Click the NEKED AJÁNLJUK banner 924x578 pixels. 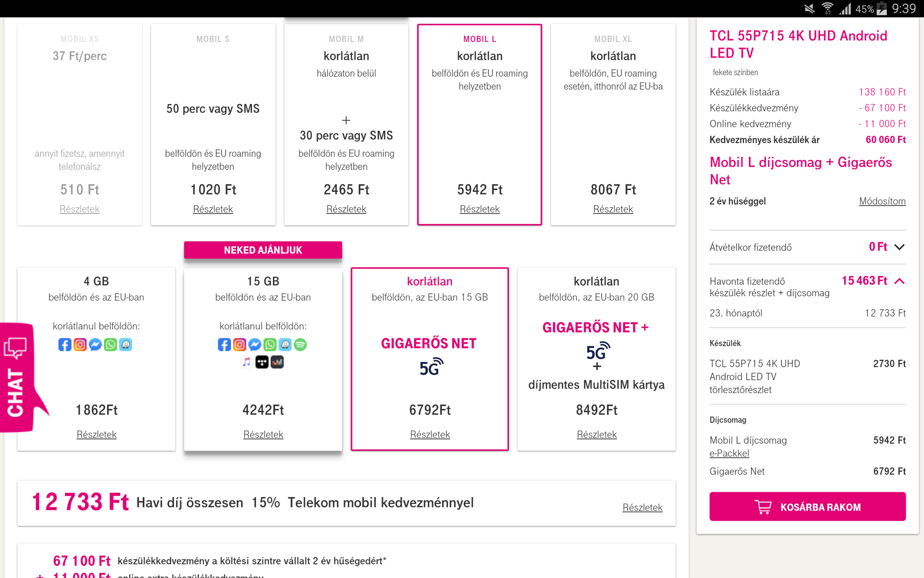(x=263, y=250)
